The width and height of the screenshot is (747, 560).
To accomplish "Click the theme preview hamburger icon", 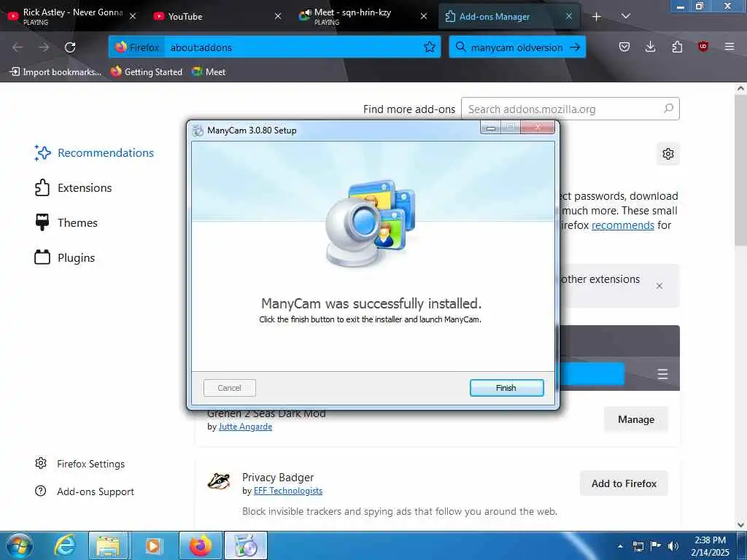I will [662, 374].
